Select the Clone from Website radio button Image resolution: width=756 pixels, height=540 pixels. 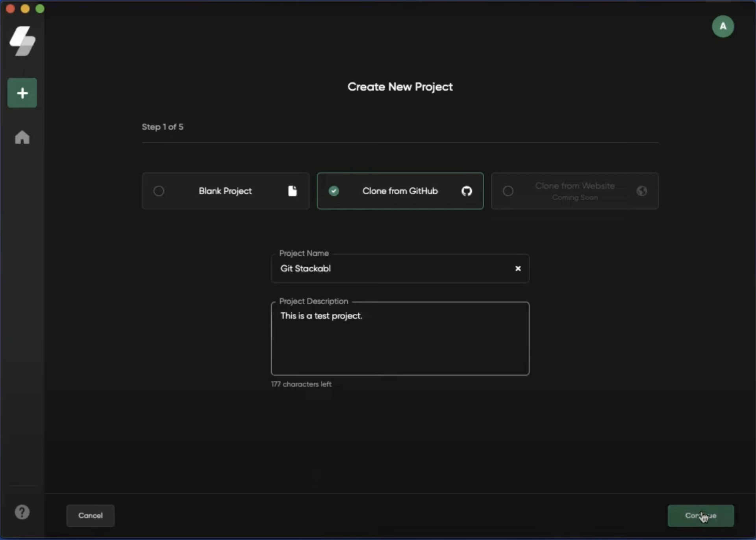pos(508,191)
